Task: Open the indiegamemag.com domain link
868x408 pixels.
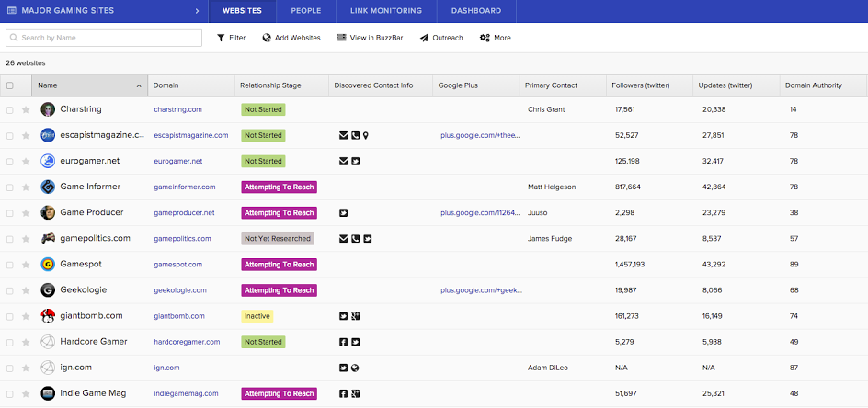Action: [186, 393]
